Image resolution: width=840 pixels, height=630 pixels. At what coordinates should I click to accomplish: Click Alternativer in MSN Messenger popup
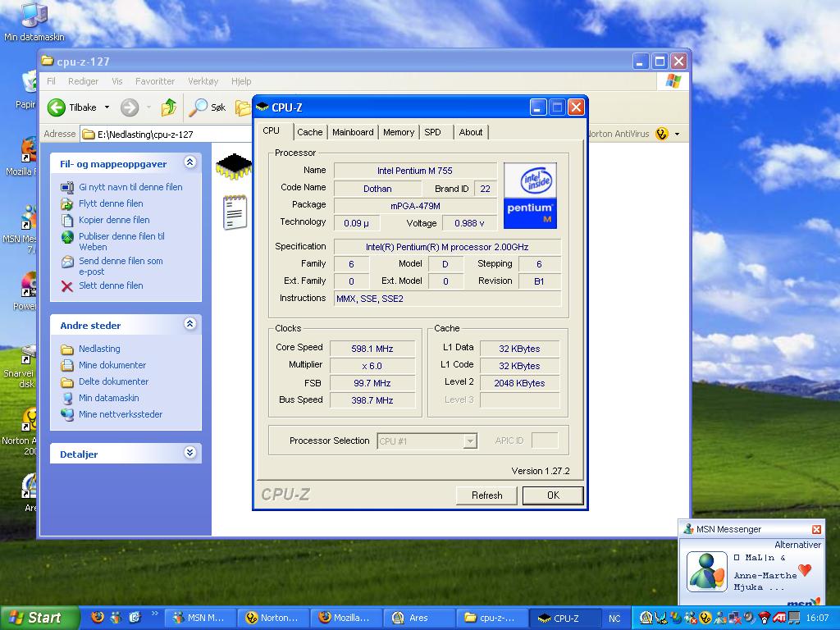797,545
